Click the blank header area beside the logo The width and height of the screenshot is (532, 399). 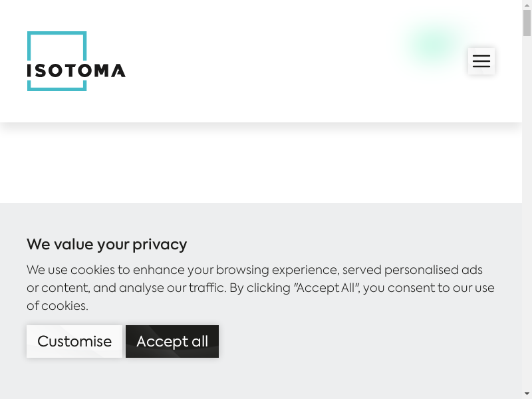pyautogui.click(x=266, y=61)
